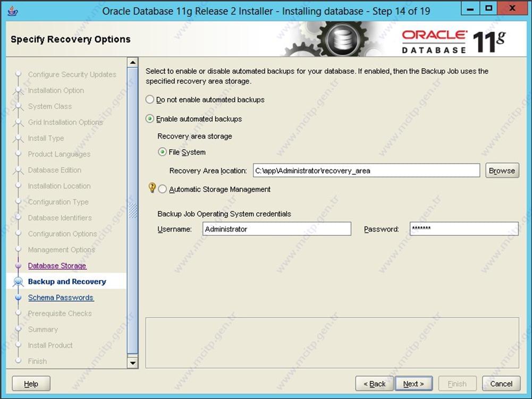Choose Automatic Storage Management radio button

pos(162,189)
